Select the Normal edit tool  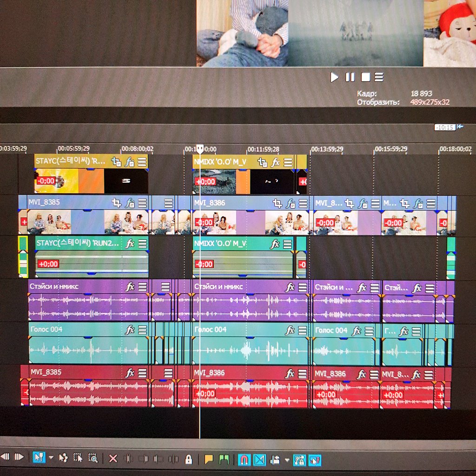click(39, 457)
